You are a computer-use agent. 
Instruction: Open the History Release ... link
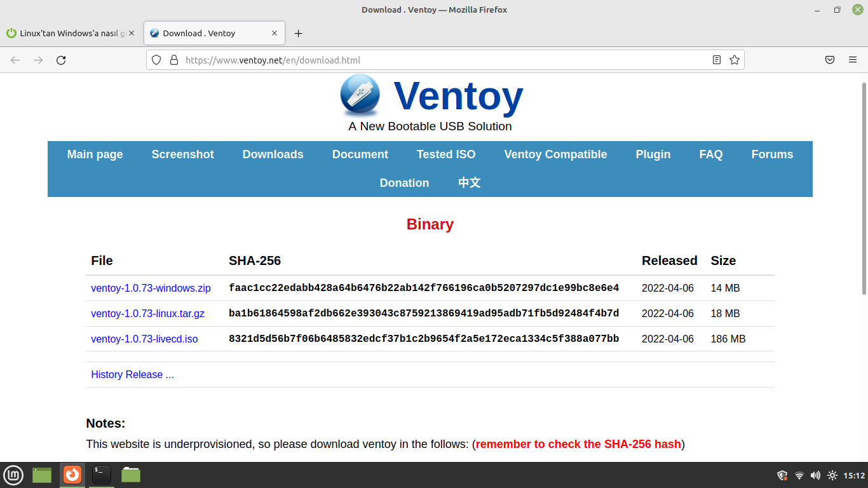132,374
